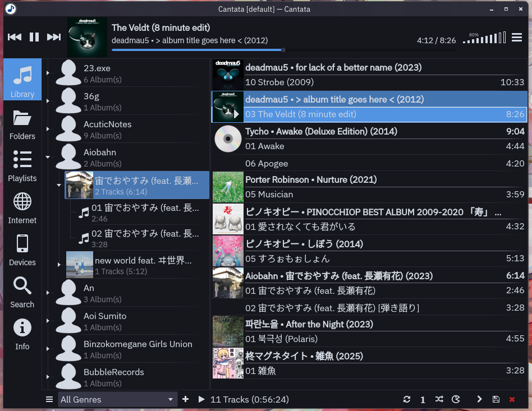The image size is (532, 411).
Task: Select 06 Apogee in play queue
Action: coord(385,164)
